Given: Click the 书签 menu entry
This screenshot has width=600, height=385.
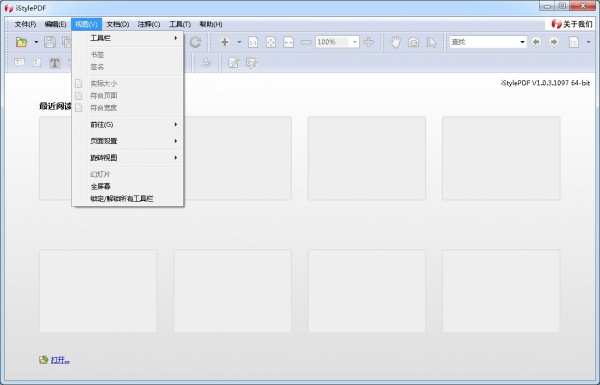Looking at the screenshot, I should tap(128, 55).
